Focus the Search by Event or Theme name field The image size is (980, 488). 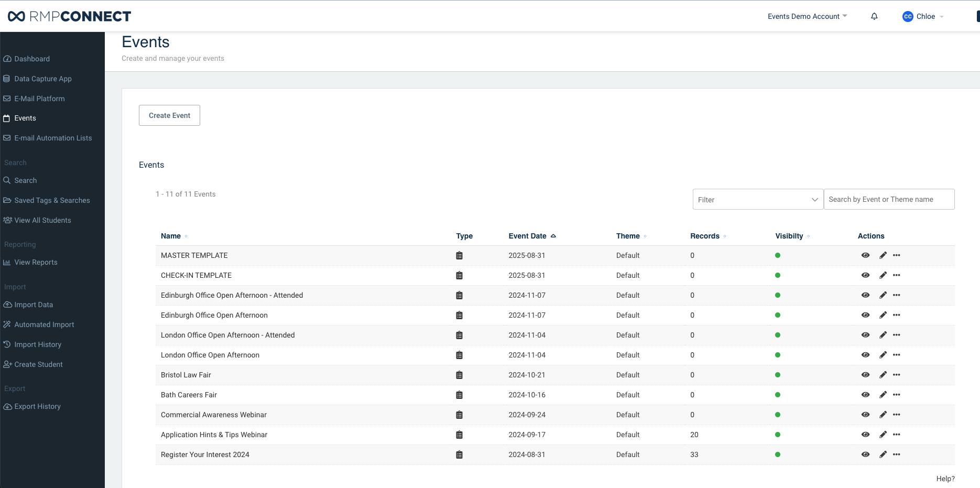(889, 199)
